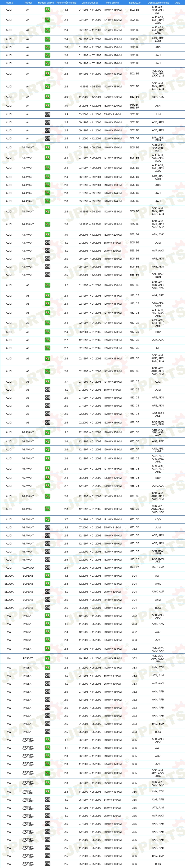Viewport: 185px width, 868px height.
Task: Click the Oznaczenie silnika column header
Action: click(x=158, y=2)
